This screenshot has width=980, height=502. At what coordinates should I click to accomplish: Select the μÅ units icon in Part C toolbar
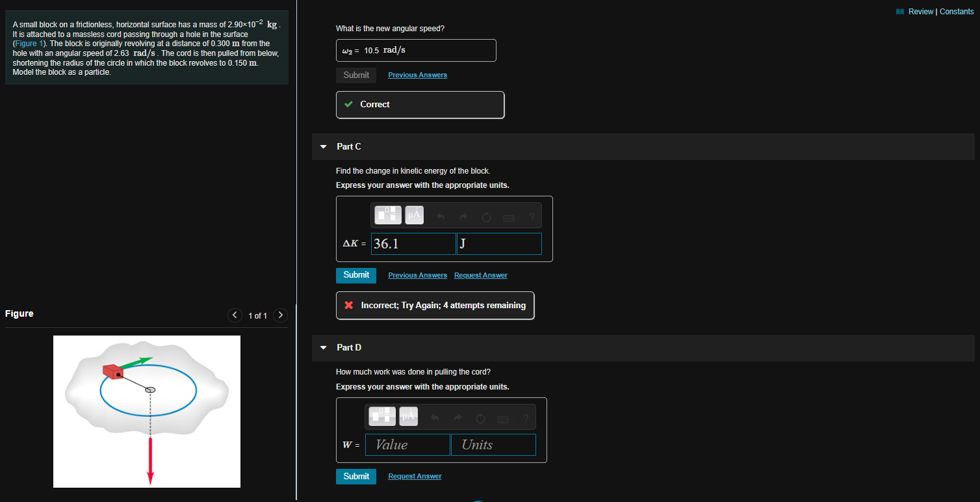click(414, 215)
